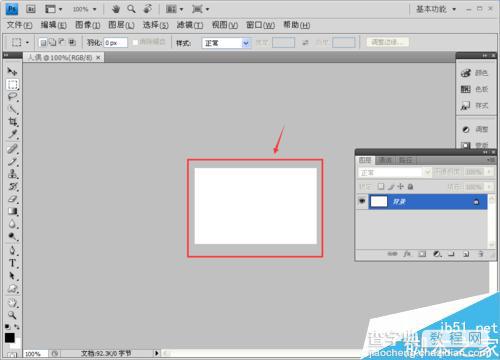Open the 滤镜 menu

189,25
